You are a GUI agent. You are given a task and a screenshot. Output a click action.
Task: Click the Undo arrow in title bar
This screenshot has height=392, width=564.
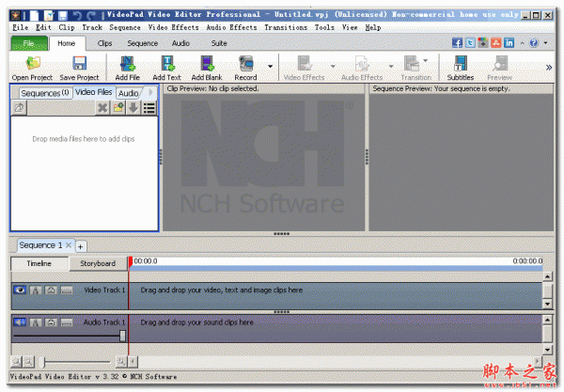pyautogui.click(x=77, y=15)
